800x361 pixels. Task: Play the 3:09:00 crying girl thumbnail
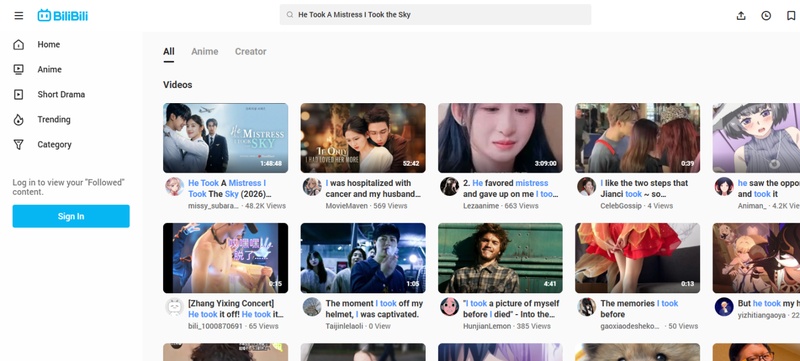500,138
